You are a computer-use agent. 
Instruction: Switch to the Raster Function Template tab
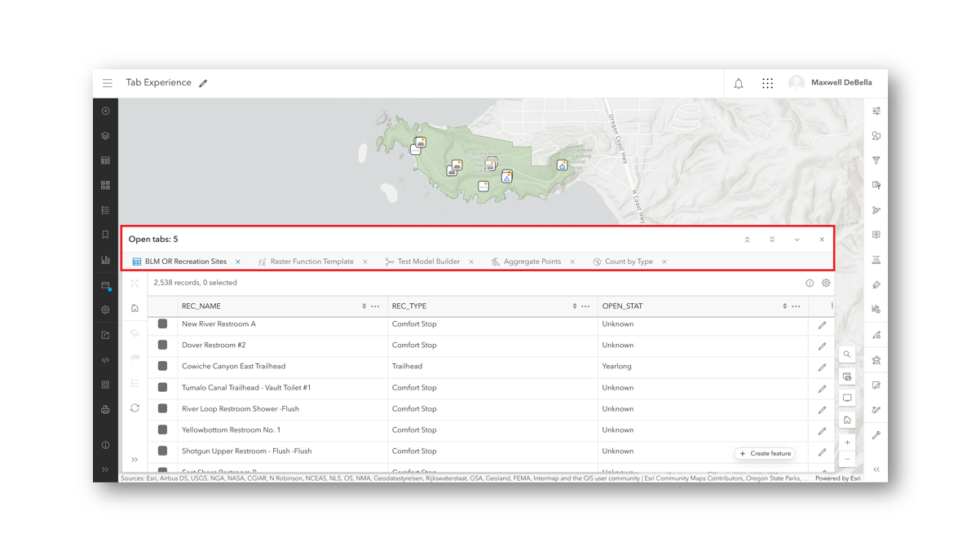311,262
